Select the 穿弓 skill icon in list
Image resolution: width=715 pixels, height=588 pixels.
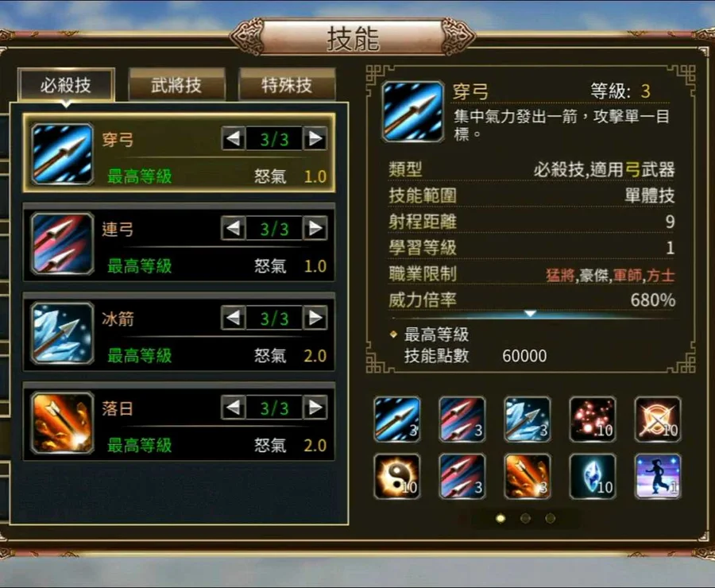tap(63, 153)
